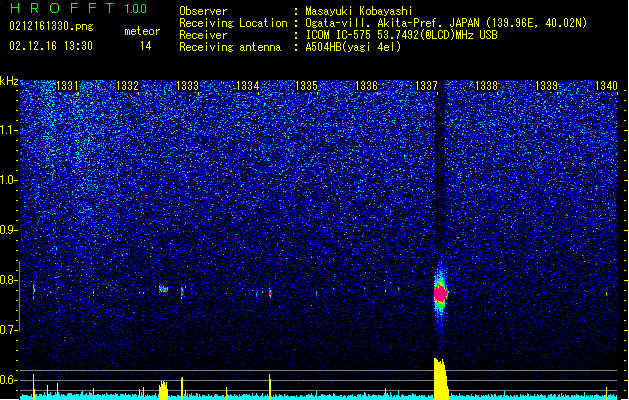The image size is (629, 400).
Task: Click the 1333 time marker
Action: coord(187,86)
